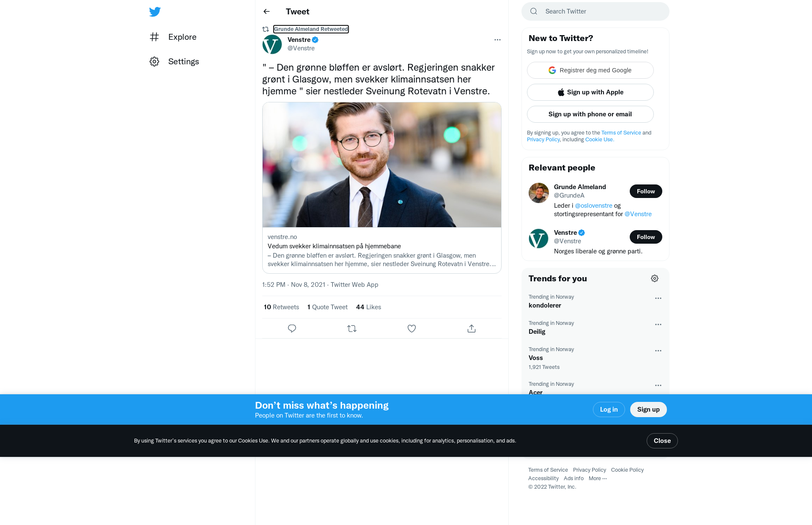
Task: Click the retweet icon under the tweet
Action: tap(352, 329)
